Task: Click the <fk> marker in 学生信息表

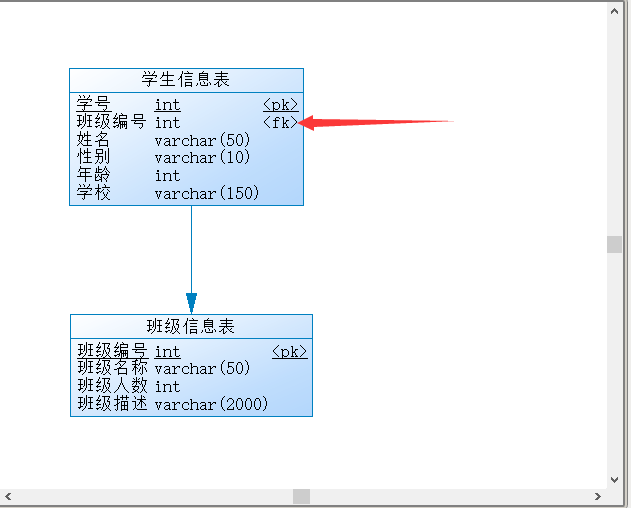Action: [x=281, y=122]
